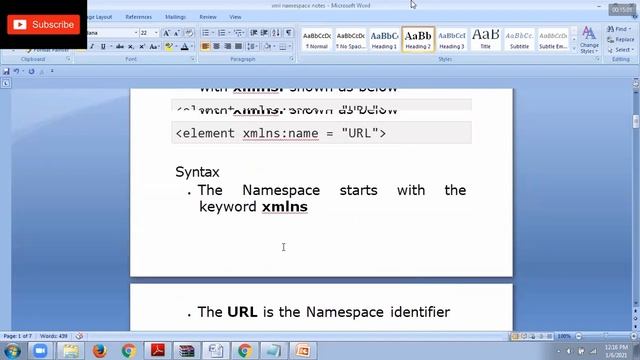This screenshot has width=640, height=360.
Task: Toggle Show/Hide paragraph marks
Action: [x=289, y=33]
